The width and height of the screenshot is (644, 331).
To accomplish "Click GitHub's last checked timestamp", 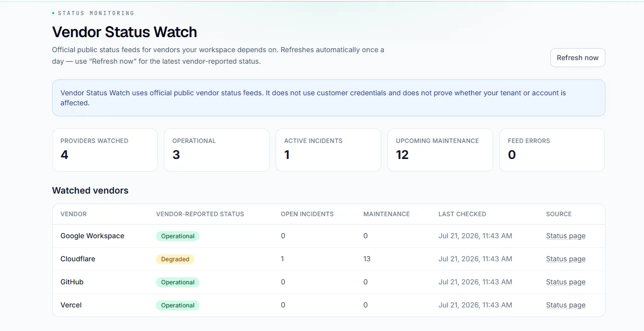I will coord(475,282).
